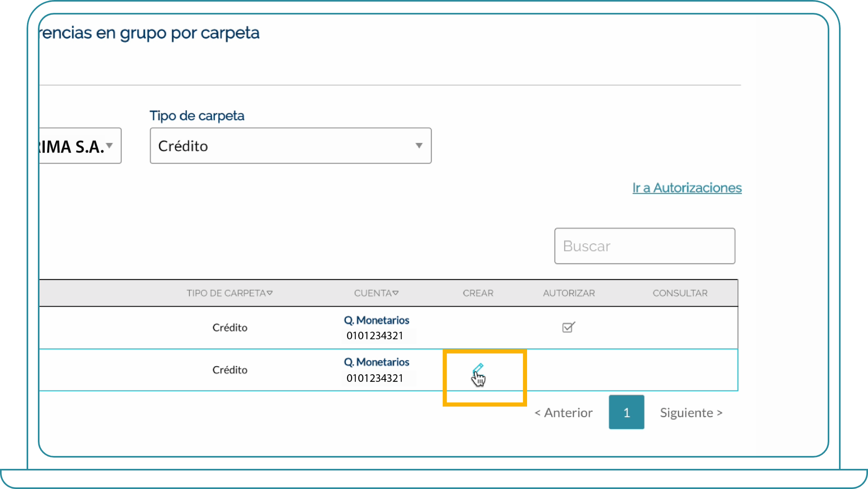
Task: Sort by the CUENTA column arrow
Action: pos(396,293)
